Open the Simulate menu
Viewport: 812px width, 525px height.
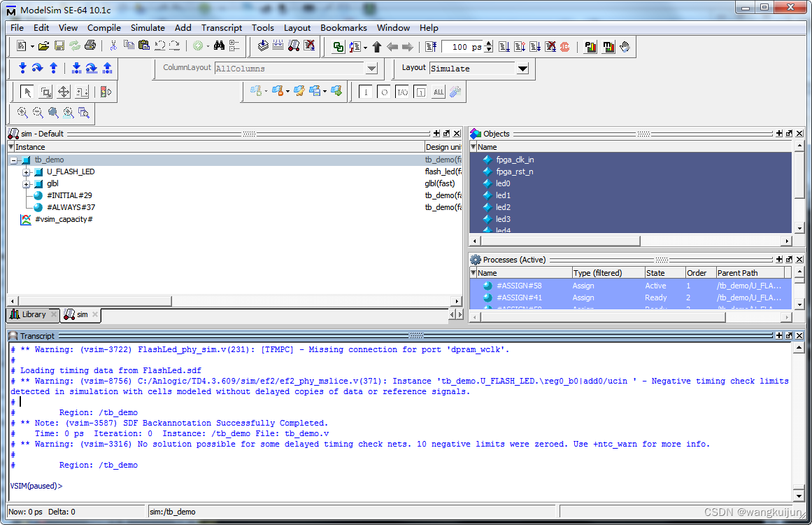pos(148,28)
